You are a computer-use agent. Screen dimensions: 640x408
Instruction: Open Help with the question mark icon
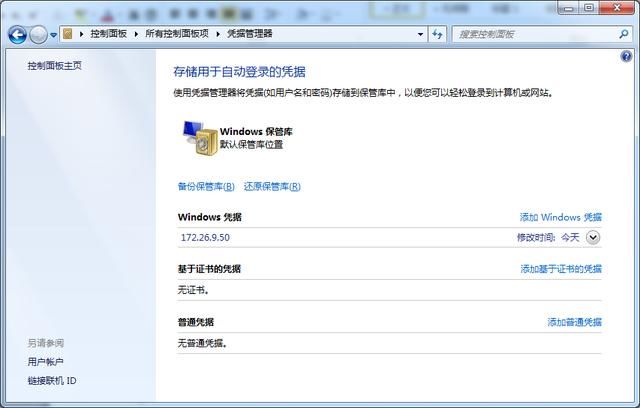click(626, 57)
